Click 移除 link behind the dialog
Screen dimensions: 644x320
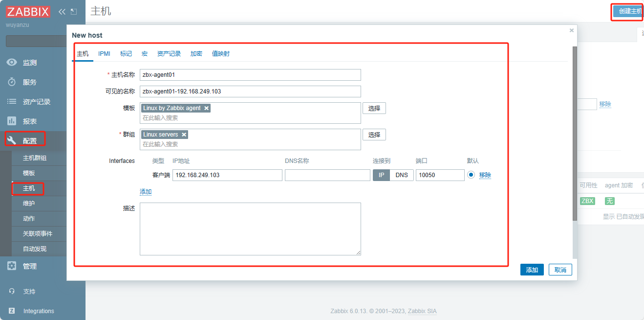pyautogui.click(x=605, y=104)
